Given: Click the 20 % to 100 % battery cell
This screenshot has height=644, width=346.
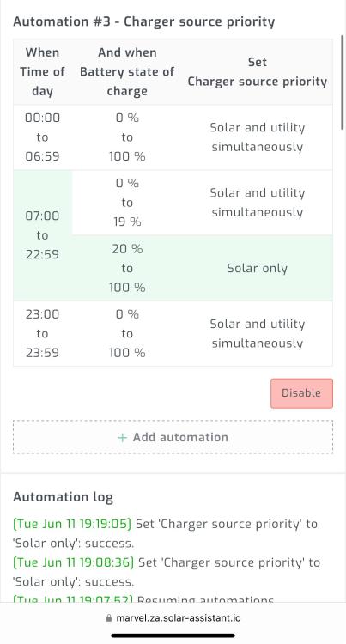Looking at the screenshot, I should tap(127, 268).
